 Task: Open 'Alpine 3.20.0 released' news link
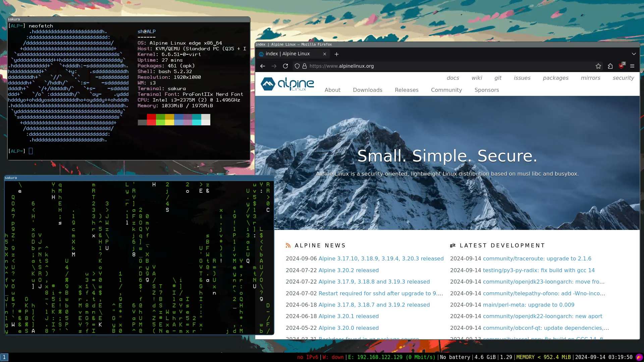coord(348,328)
